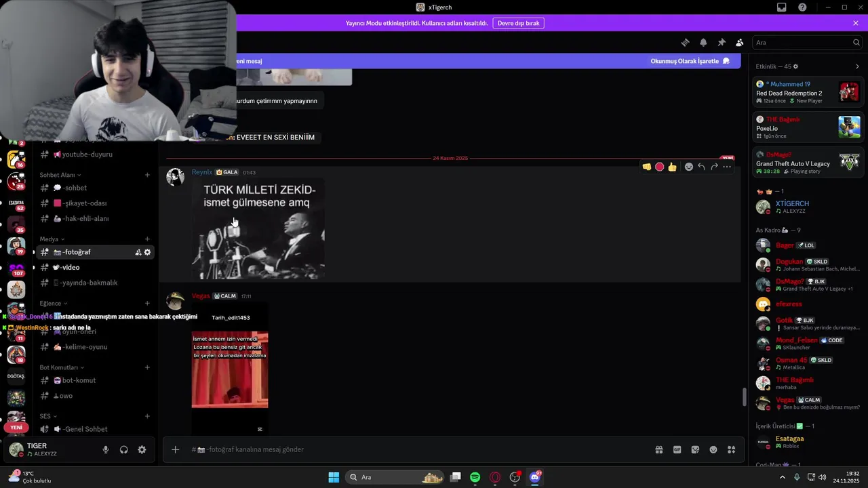Collapse the Sohbet Alanı category
This screenshot has width=868, height=488.
coord(60,175)
